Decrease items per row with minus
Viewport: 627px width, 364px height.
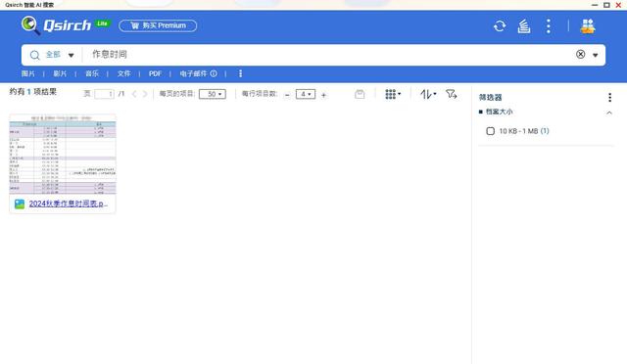(287, 95)
